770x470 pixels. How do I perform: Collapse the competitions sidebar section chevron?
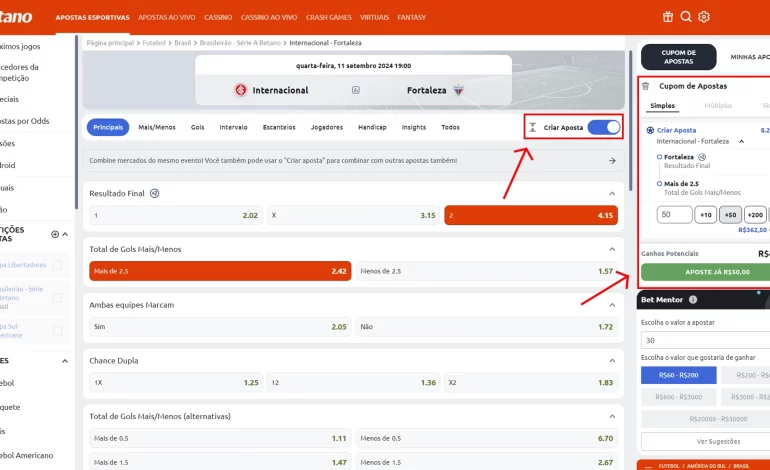[65, 235]
